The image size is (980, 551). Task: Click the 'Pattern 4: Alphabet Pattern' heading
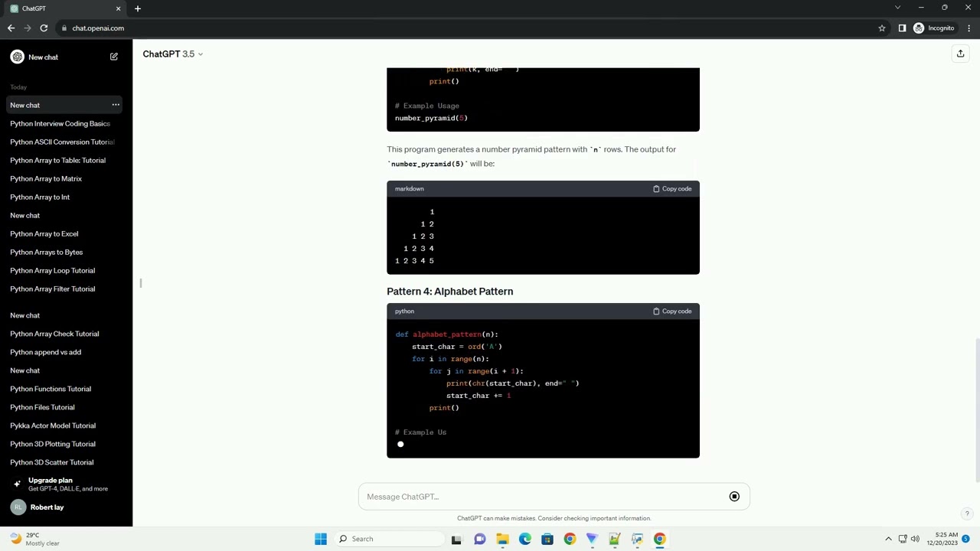[449, 292]
